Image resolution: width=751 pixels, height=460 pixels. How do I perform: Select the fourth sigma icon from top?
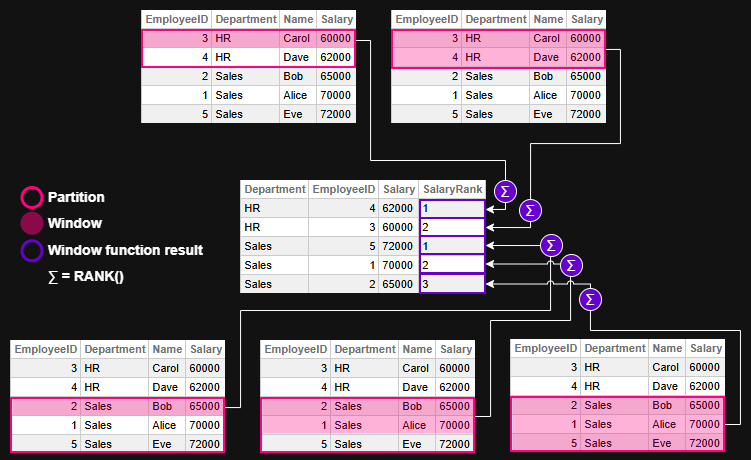pyautogui.click(x=571, y=265)
